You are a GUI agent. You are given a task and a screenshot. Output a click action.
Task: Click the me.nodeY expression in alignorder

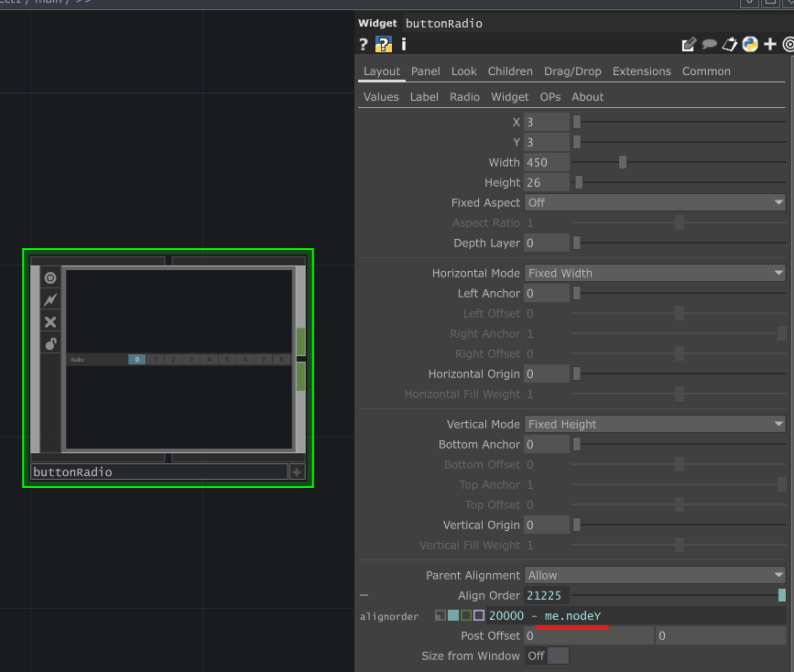click(572, 616)
